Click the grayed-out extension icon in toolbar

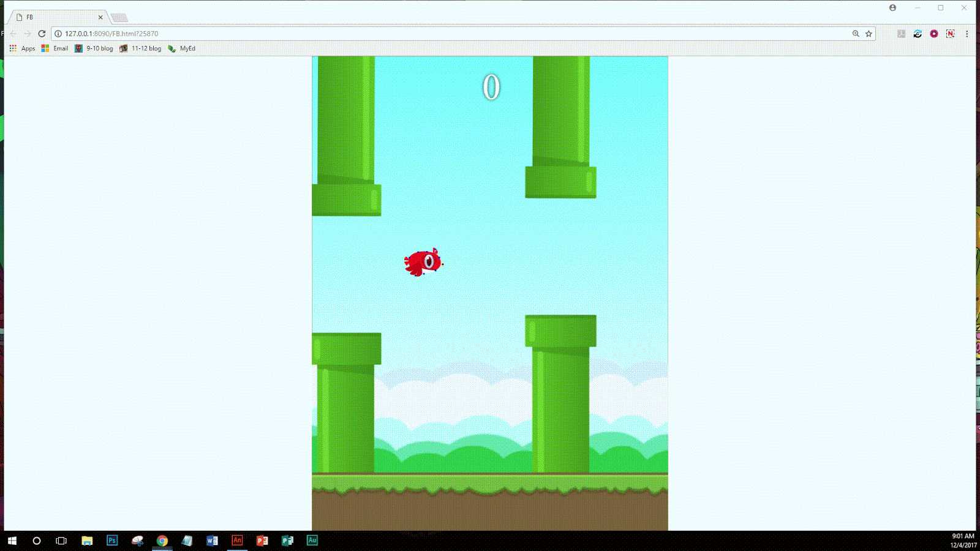(901, 34)
